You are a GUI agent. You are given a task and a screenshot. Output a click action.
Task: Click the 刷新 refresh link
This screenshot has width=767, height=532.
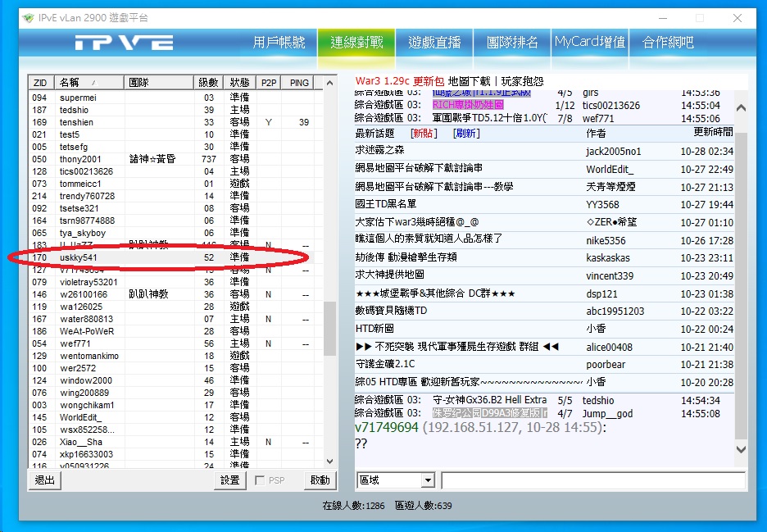[467, 133]
